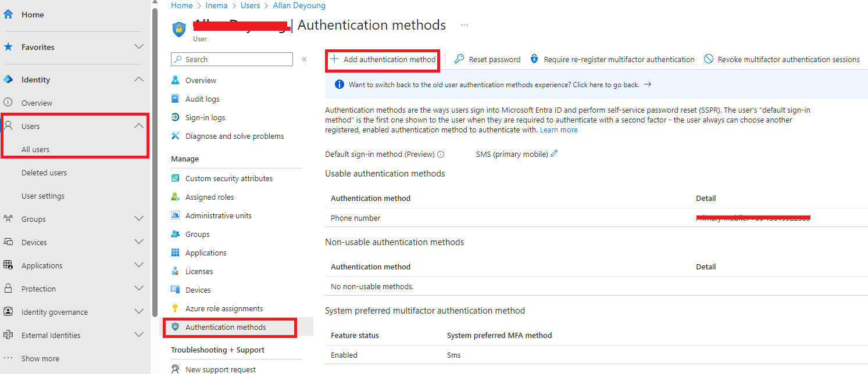Screen dimensions: 868x374
Task: Click the Home icon in the sidebar
Action: tap(8, 14)
